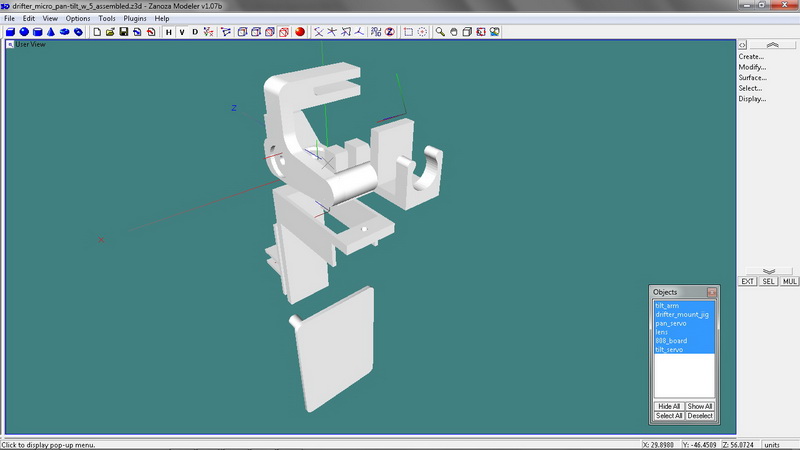
Task: Click the blue tube primitive icon
Action: pos(78,32)
